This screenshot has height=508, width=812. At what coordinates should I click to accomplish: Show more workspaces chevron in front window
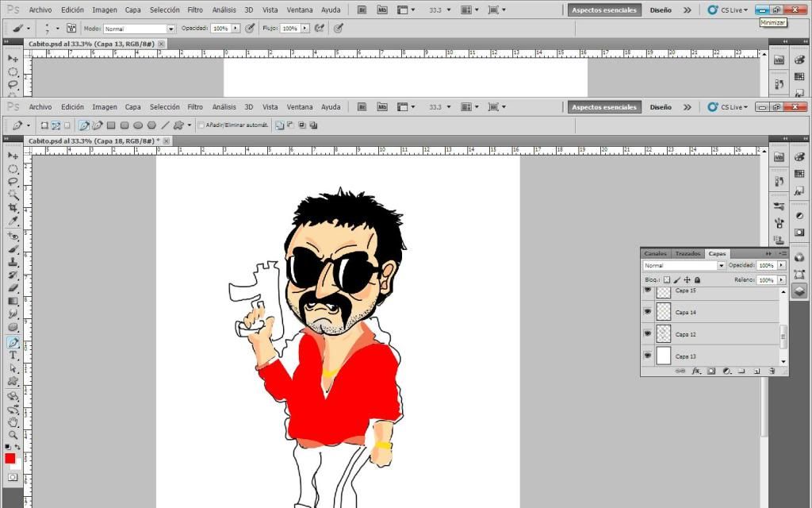click(x=688, y=107)
